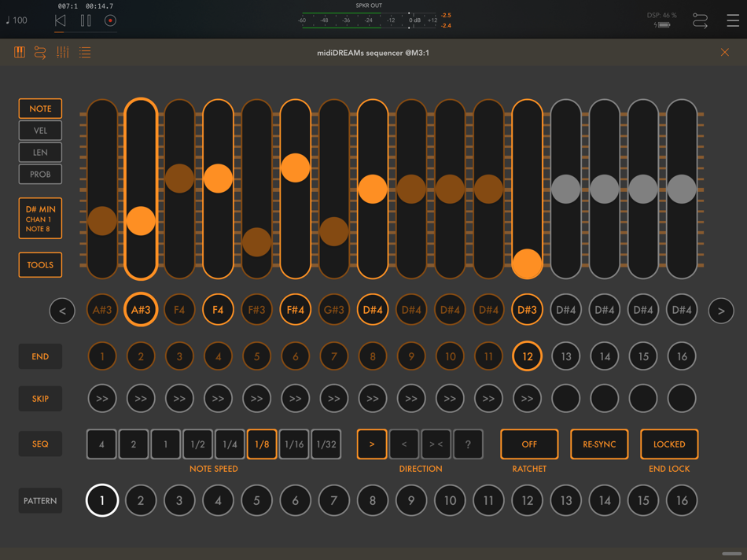Set note speed to 1/4
The width and height of the screenshot is (747, 560).
pyautogui.click(x=230, y=444)
